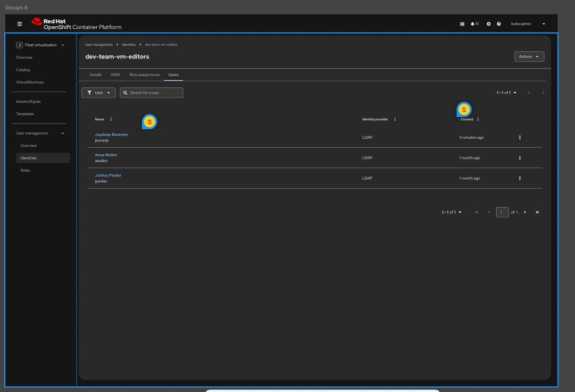Screen dimensions: 575x392
Task: Open the kube:admin user menu
Action: click(528, 24)
